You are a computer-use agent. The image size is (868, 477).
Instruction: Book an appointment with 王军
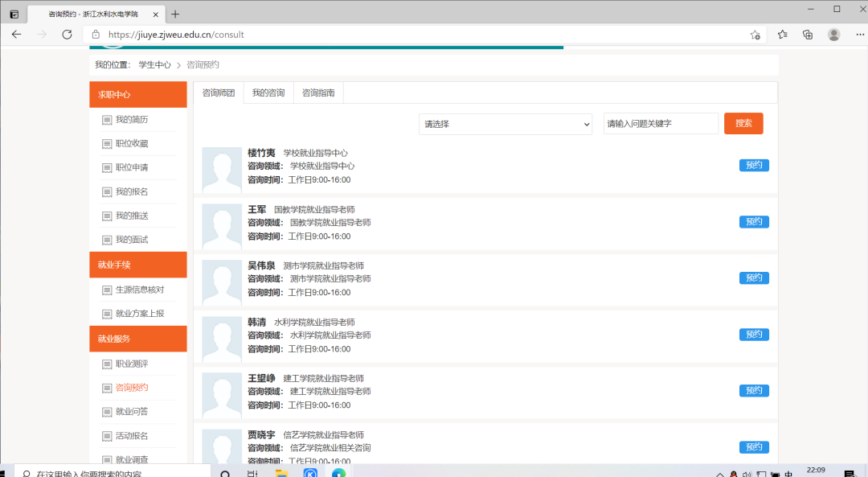tap(754, 221)
